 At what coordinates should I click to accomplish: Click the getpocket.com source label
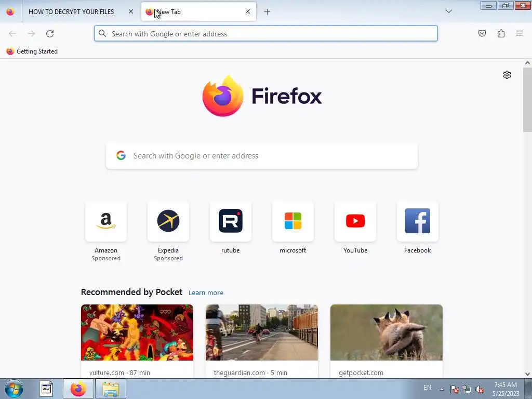coord(361,373)
